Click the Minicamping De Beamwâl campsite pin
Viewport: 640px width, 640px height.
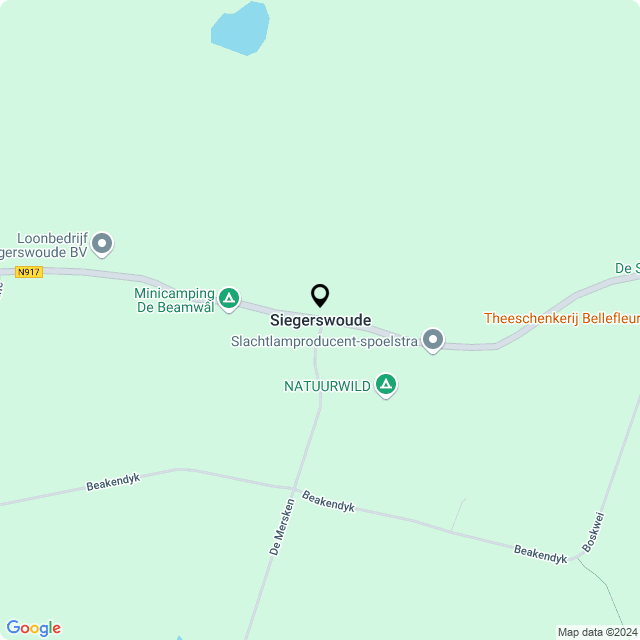[x=229, y=299]
